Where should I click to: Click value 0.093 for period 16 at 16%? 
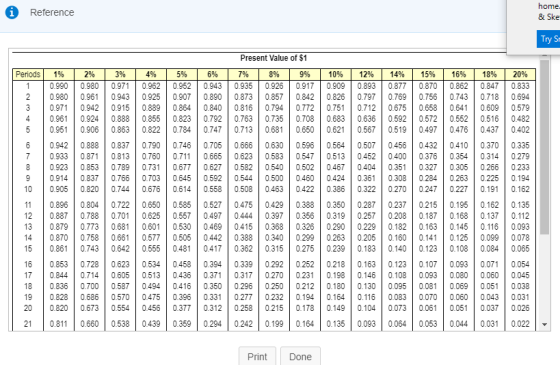tap(459, 264)
